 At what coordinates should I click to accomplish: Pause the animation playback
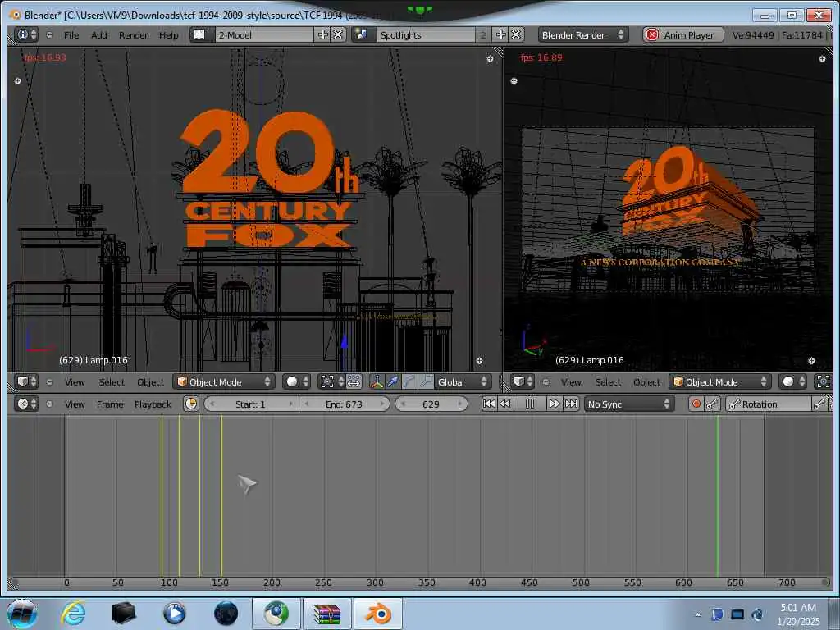529,404
